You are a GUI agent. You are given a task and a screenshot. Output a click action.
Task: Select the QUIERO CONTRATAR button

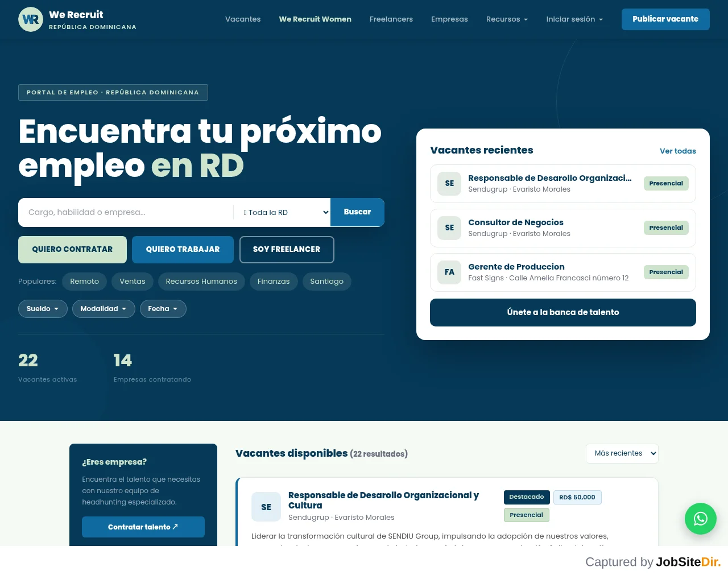coord(72,250)
